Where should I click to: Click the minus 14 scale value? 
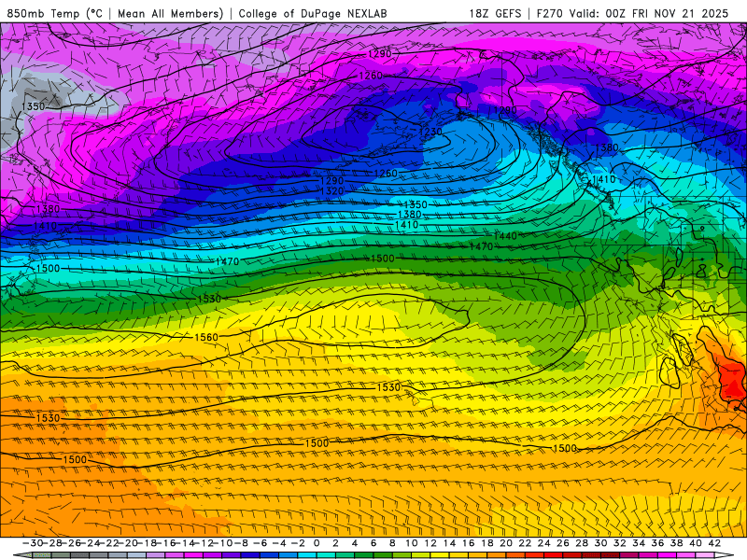(184, 543)
